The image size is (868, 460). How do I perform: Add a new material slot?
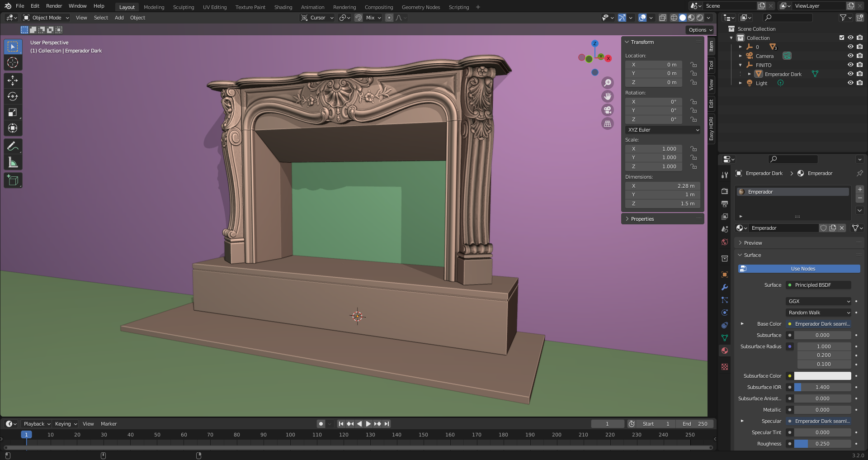(x=860, y=190)
